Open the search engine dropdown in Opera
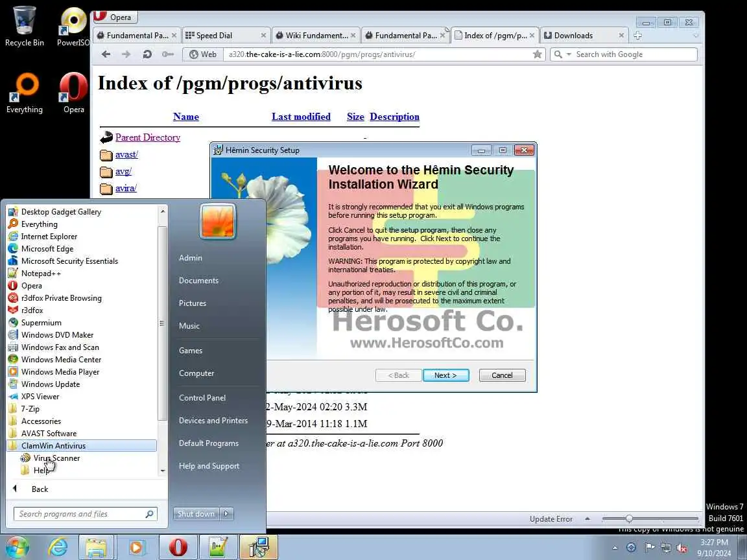This screenshot has height=560, width=747. [568, 54]
